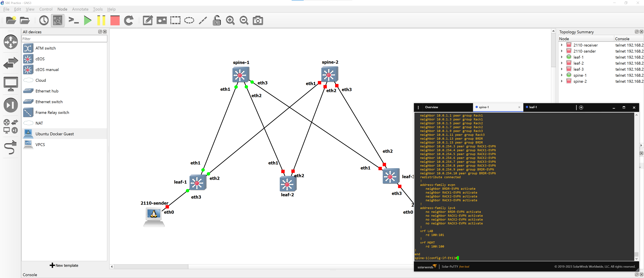Image resolution: width=644 pixels, height=278 pixels.
Task: Click the Node column header
Action: point(586,39)
